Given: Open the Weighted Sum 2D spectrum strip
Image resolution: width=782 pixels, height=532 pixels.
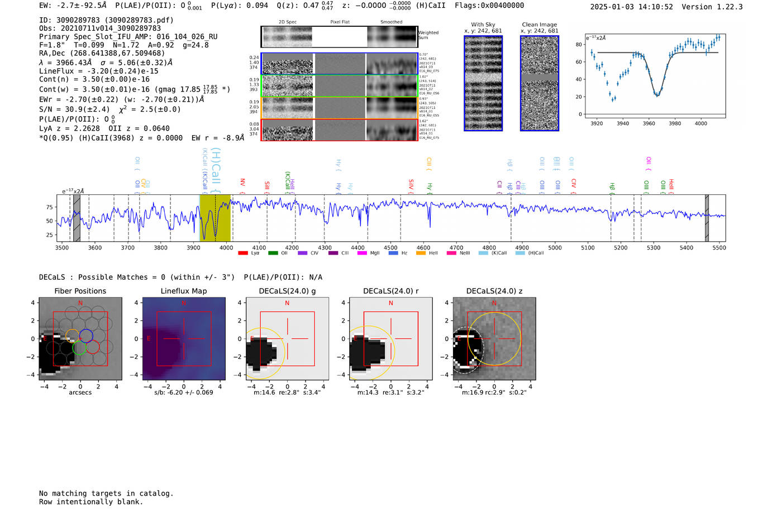Looking at the screenshot, I should pyautogui.click(x=339, y=37).
